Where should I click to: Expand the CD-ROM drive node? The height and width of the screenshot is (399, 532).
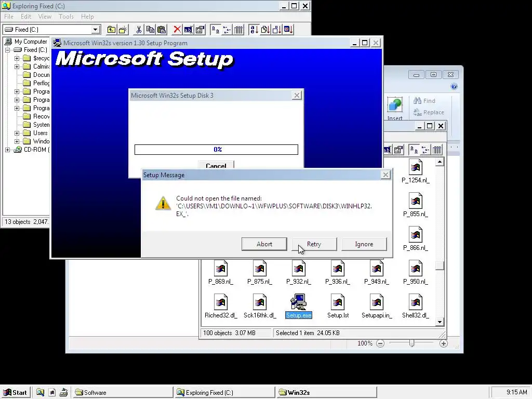tap(7, 150)
